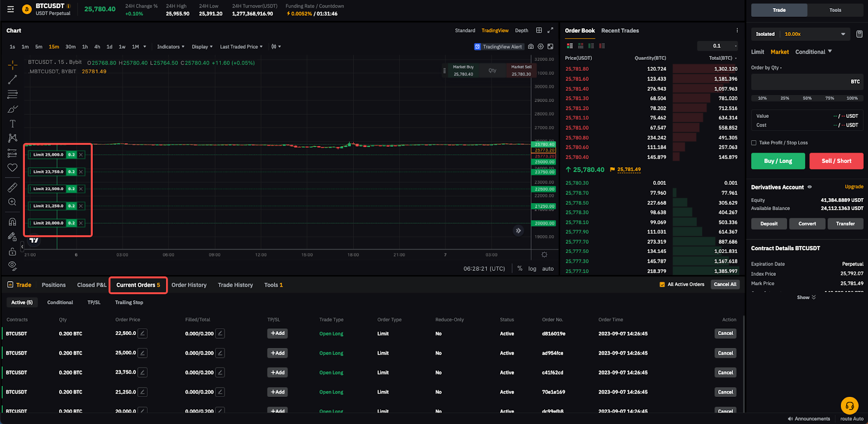Enable magnet mode in chart toolbar
The image size is (868, 424).
tap(12, 222)
